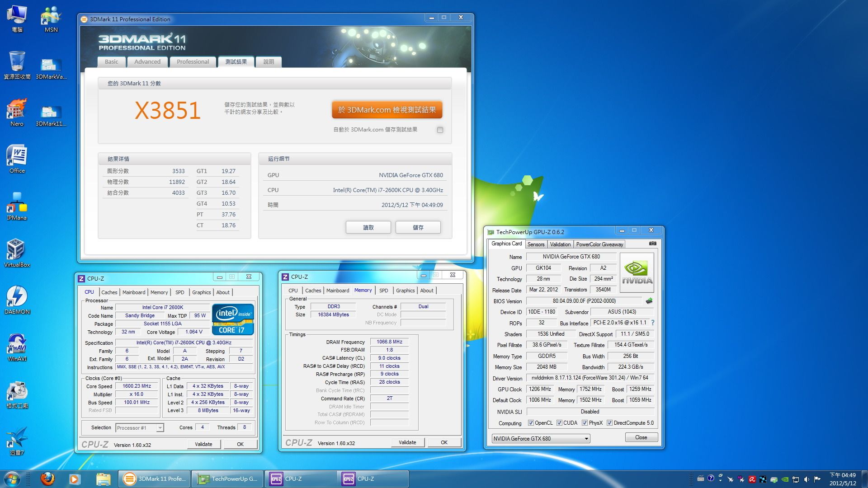Open the Sensors tab in GPU-Z
The width and height of the screenshot is (868, 488).
536,244
